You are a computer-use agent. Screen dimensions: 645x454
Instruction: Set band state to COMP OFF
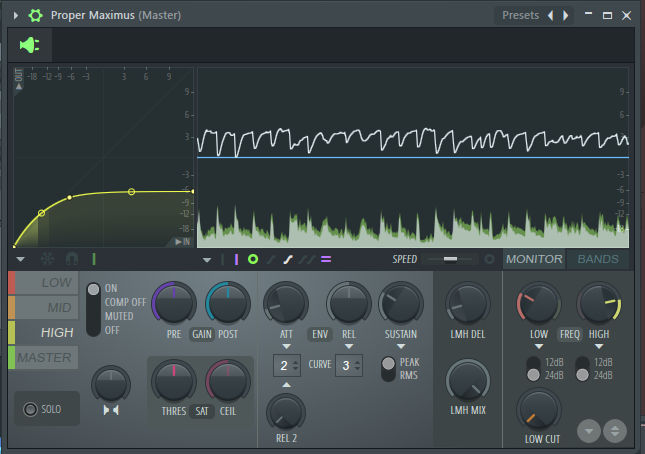pyautogui.click(x=125, y=302)
